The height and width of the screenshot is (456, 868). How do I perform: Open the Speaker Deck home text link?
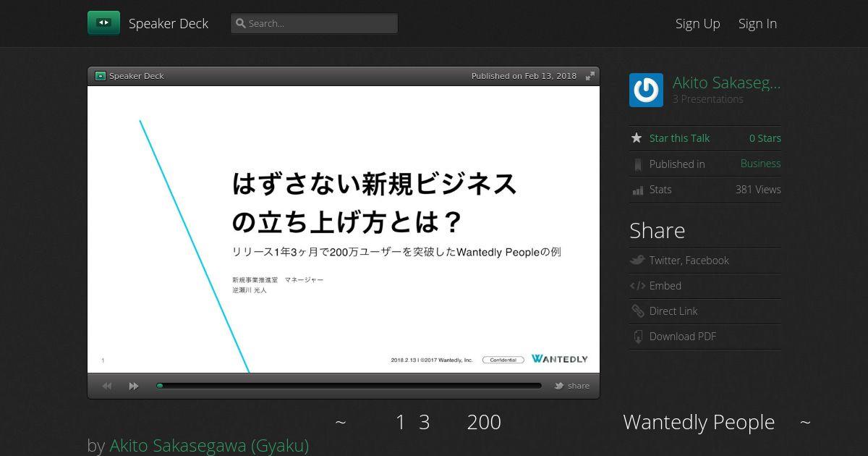click(x=169, y=23)
